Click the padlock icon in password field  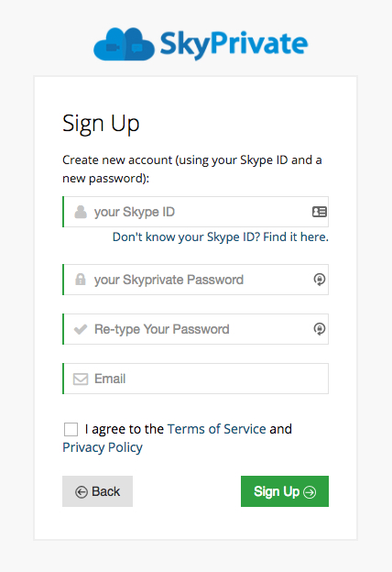coord(81,280)
